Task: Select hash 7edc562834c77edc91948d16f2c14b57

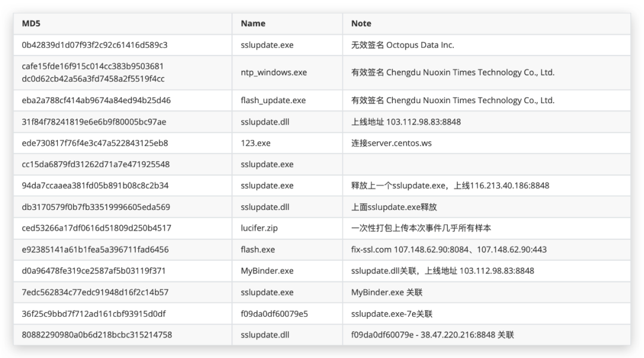Action: pos(95,292)
